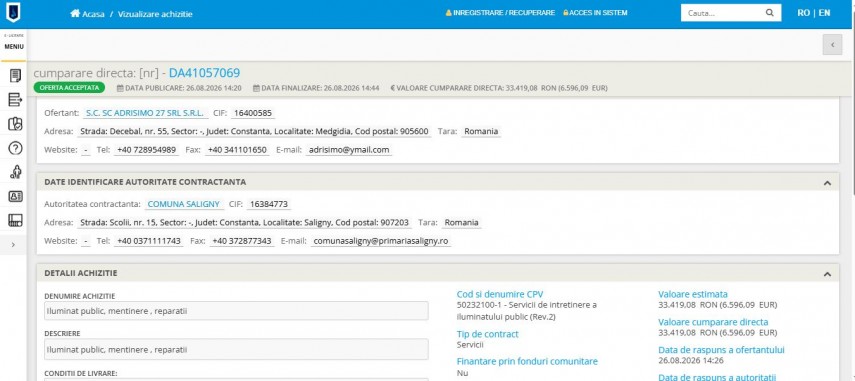The width and height of the screenshot is (855, 381).
Task: Click Data de raspuns a ofertantului heading
Action: (x=721, y=350)
